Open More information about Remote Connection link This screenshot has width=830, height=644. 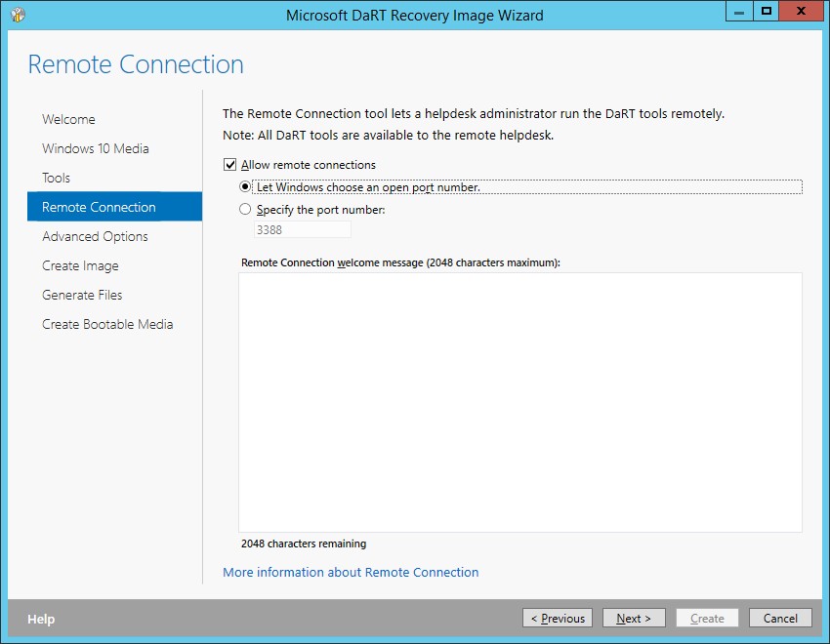[351, 573]
